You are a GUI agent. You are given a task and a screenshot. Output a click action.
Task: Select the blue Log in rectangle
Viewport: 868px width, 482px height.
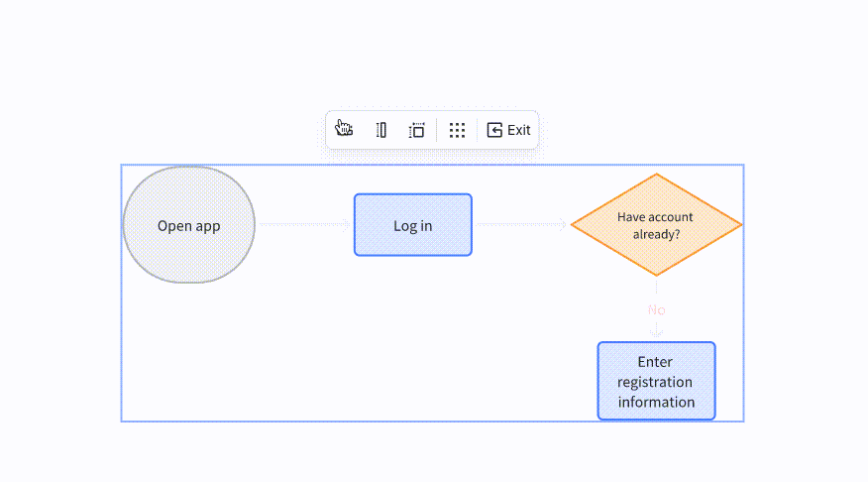[x=413, y=225]
